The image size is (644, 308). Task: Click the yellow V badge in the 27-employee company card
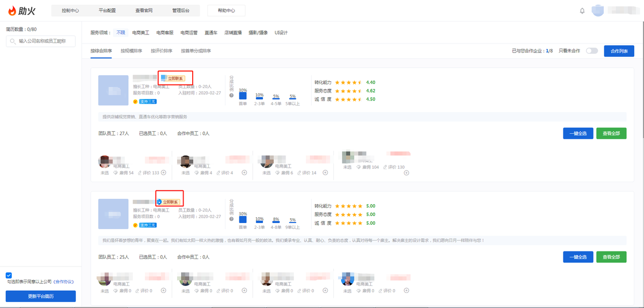pyautogui.click(x=135, y=101)
